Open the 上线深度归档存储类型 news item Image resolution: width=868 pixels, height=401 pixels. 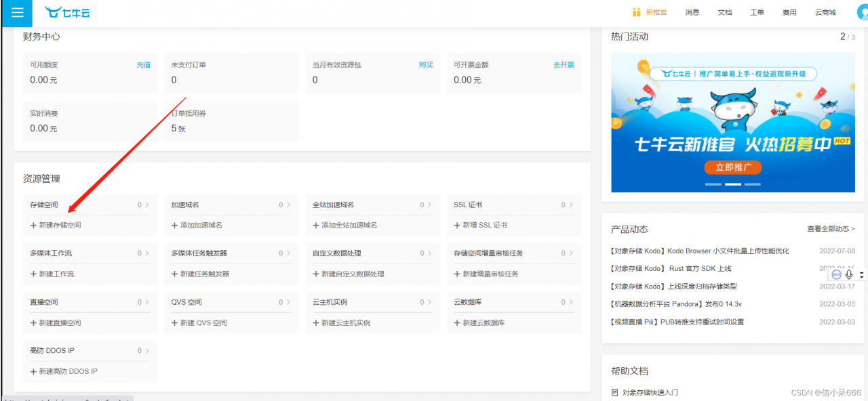[673, 287]
